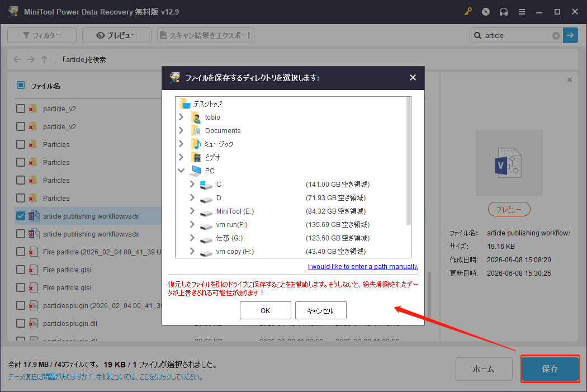Check first Fire particle.glsl checkbox
The height and width of the screenshot is (392, 587).
click(21, 270)
